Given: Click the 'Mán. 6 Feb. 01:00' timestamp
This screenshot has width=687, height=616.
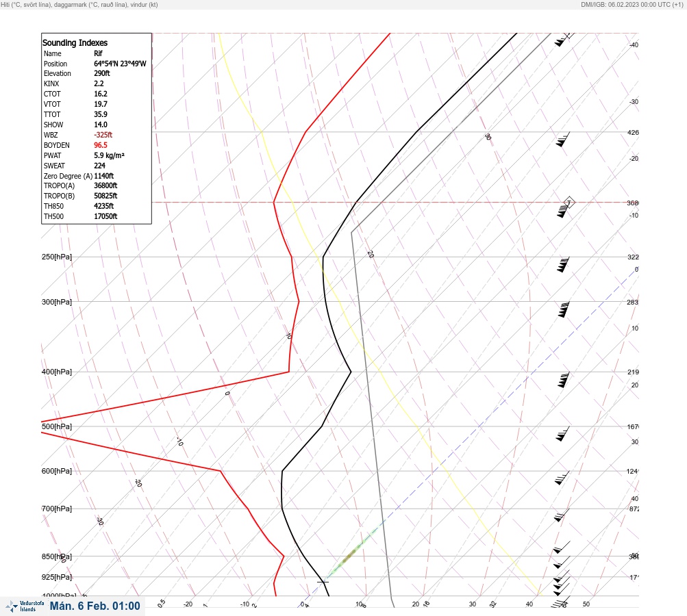Looking at the screenshot, I should click(x=95, y=606).
